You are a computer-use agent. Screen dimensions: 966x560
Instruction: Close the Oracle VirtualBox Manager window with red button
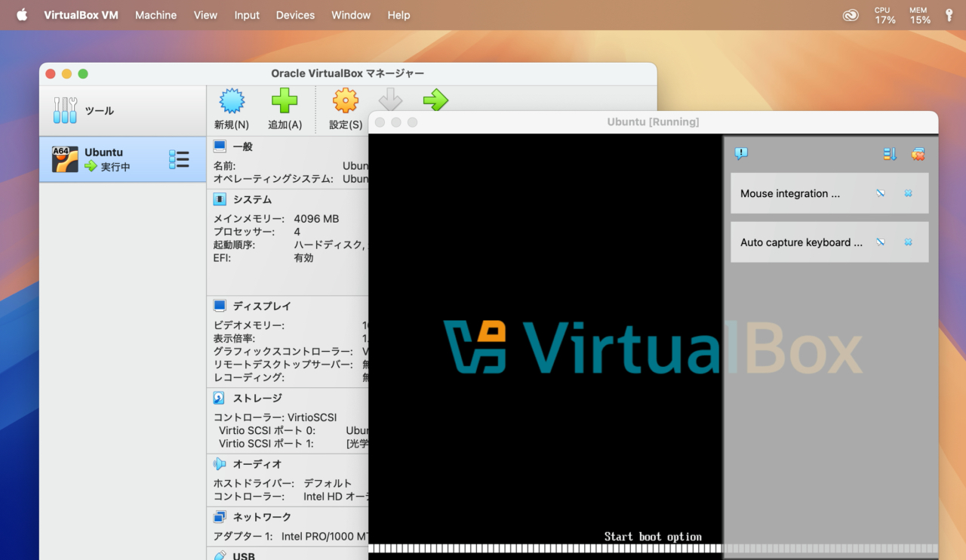tap(51, 73)
